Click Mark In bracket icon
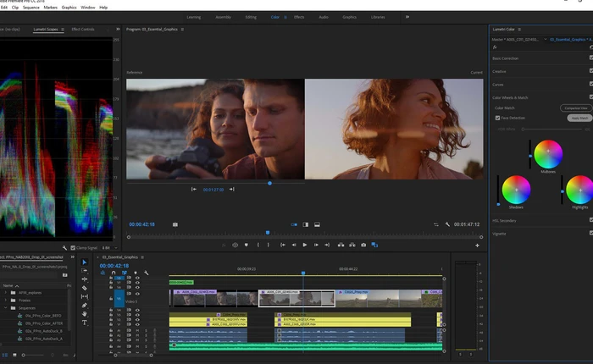Image resolution: width=593 pixels, height=364 pixels. (258, 245)
